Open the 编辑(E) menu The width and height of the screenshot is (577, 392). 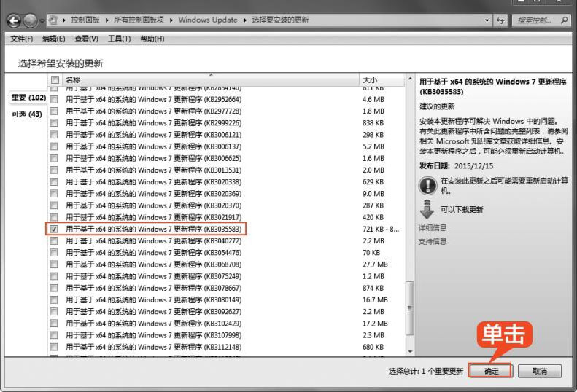(54, 39)
